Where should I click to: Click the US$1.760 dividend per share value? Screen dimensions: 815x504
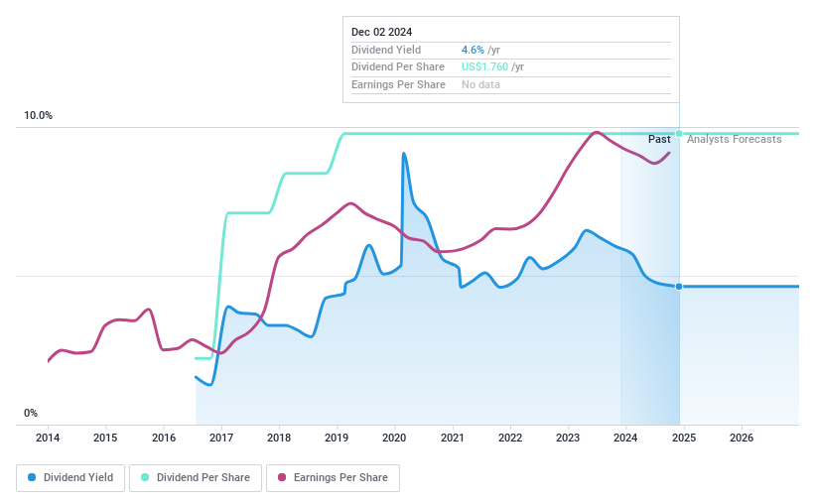pos(485,67)
